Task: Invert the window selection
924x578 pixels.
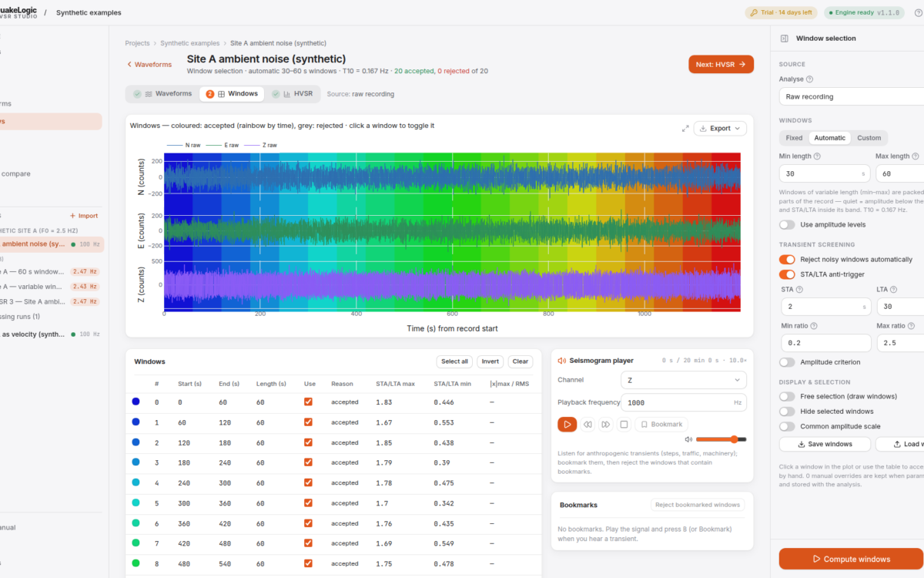Action: 490,361
